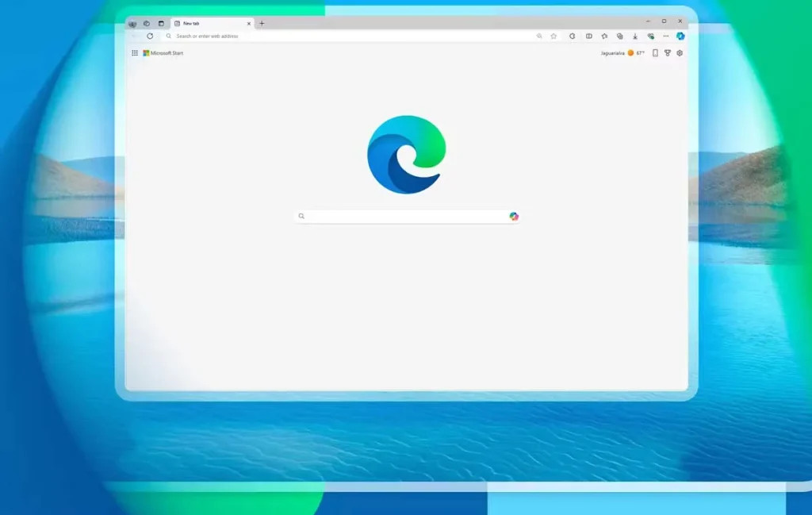Open Browser essentials heart icon
Screen dimensions: 812x515
[650, 37]
